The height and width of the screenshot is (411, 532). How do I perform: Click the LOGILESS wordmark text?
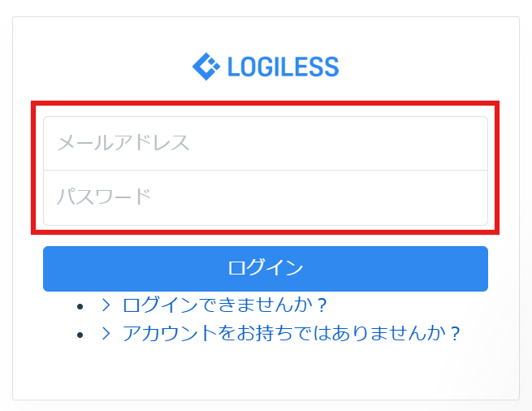[x=283, y=67]
